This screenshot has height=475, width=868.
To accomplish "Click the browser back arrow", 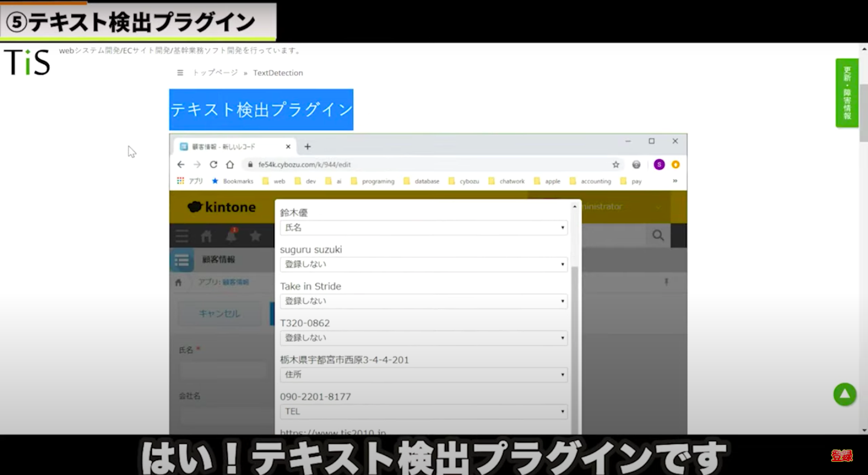I will click(x=181, y=165).
